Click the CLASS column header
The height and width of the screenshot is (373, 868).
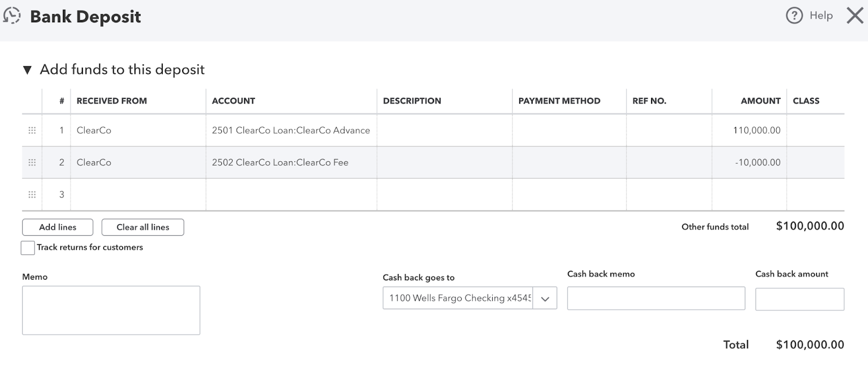(x=806, y=101)
